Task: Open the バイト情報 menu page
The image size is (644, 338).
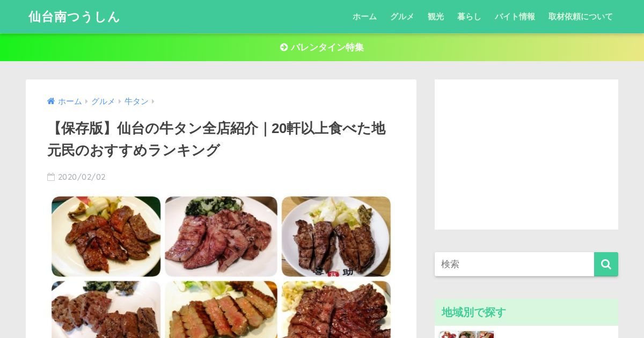Action: click(x=515, y=17)
